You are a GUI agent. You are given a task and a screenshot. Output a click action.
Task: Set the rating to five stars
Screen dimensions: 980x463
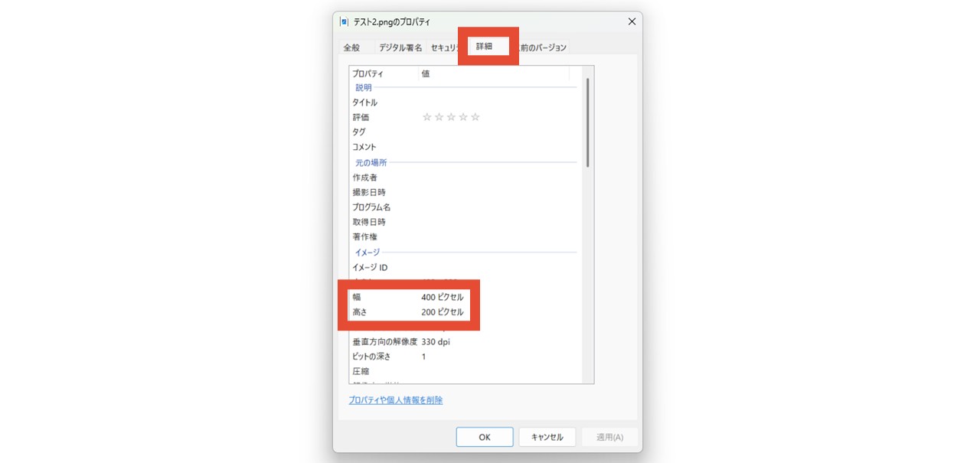point(475,117)
